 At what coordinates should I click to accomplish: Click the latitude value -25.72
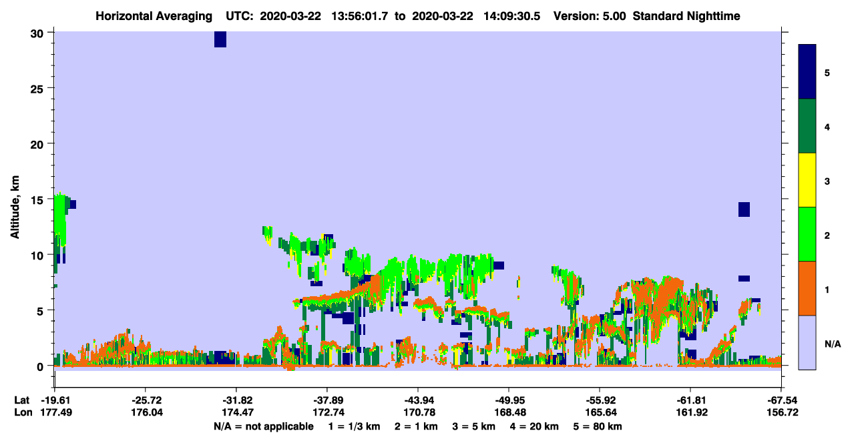click(146, 400)
